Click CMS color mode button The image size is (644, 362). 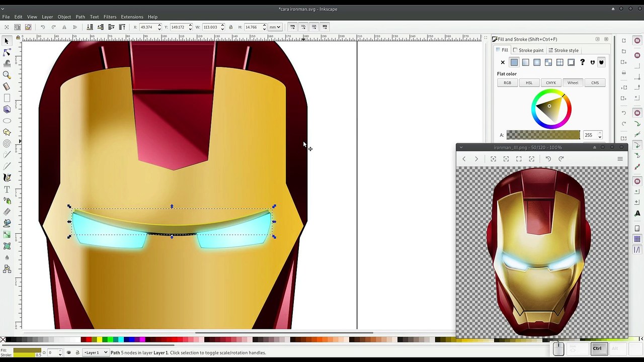pyautogui.click(x=595, y=83)
